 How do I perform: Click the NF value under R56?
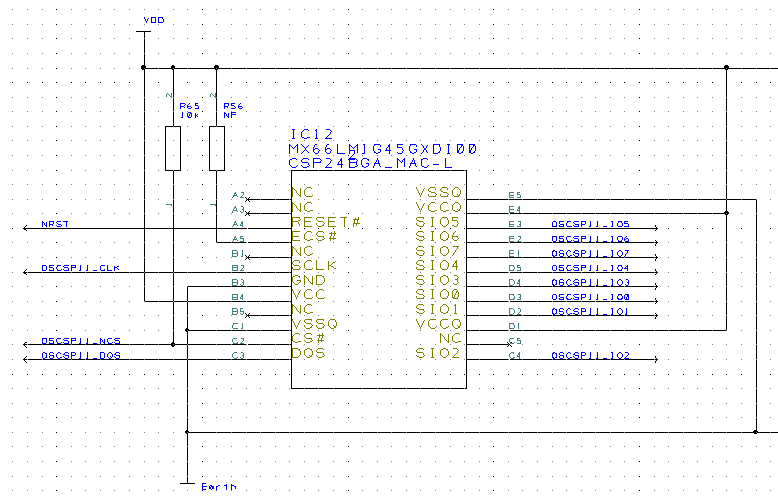[230, 115]
